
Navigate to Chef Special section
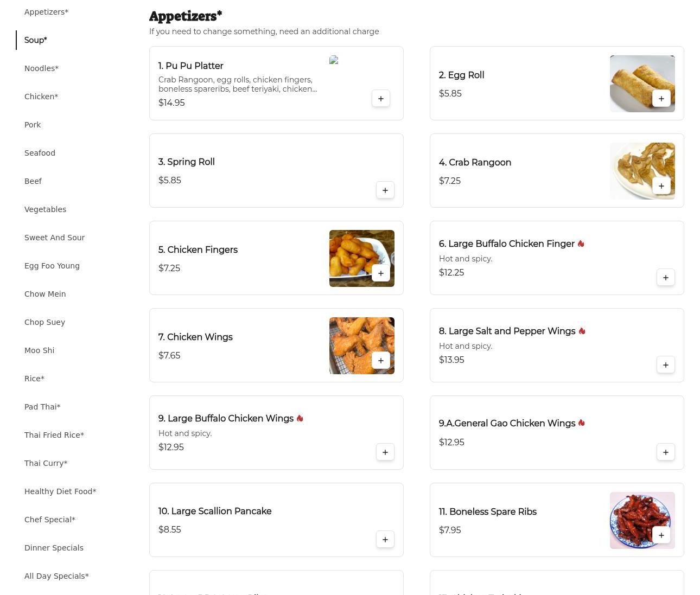50,520
